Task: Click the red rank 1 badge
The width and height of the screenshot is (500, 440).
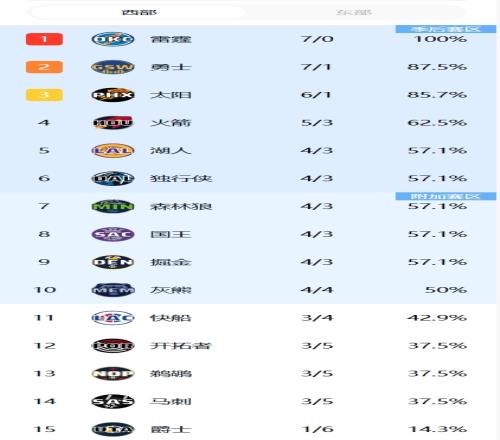Action: point(44,39)
